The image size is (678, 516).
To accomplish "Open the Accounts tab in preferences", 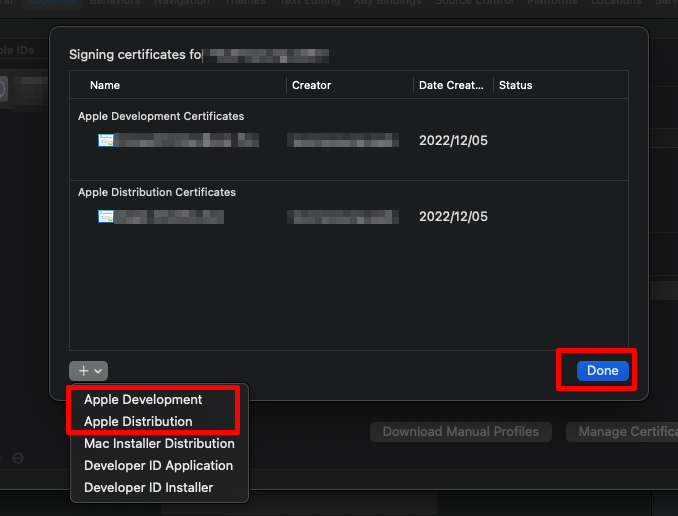I will coord(51,2).
